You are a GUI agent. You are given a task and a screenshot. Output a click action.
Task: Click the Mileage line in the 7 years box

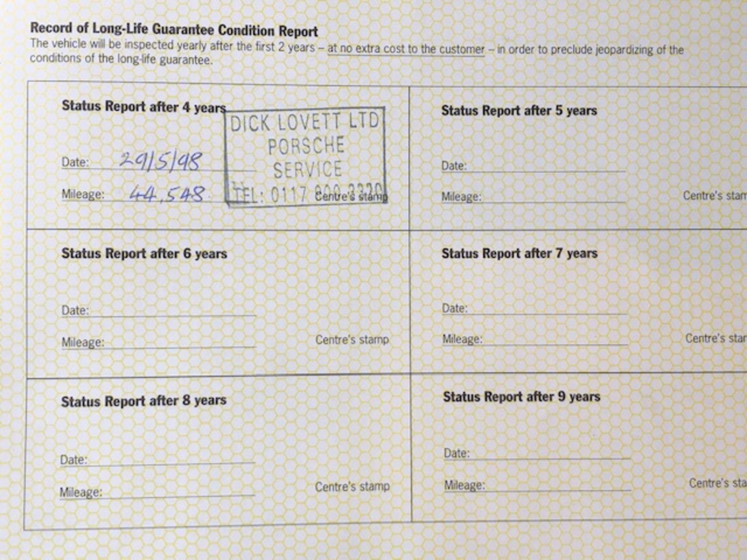point(535,339)
